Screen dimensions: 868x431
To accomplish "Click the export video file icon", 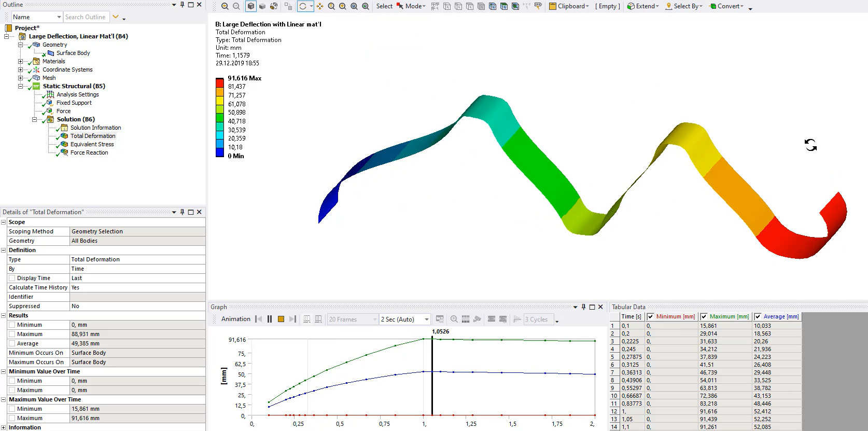I will [440, 319].
